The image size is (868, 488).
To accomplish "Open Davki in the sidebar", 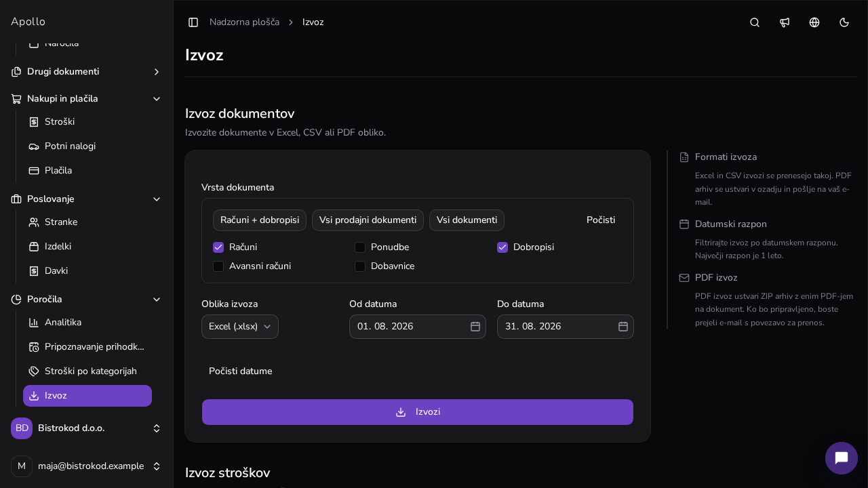I will coord(87,271).
